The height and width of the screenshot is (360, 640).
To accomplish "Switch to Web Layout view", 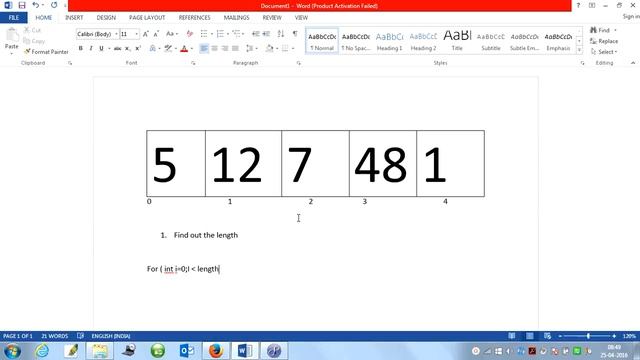I will pyautogui.click(x=547, y=336).
